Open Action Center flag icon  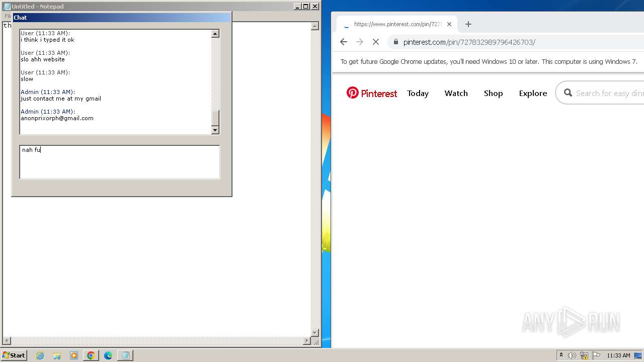click(596, 355)
